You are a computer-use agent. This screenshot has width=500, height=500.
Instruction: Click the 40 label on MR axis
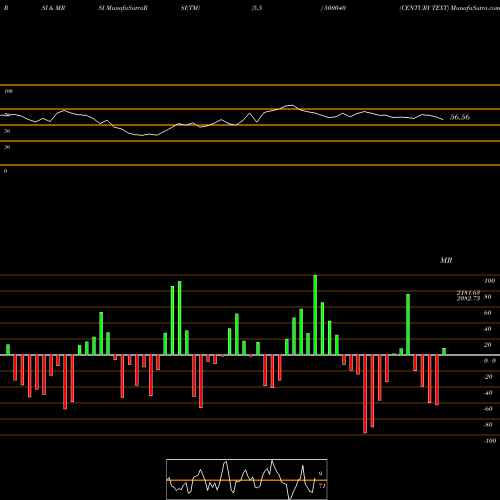487,329
